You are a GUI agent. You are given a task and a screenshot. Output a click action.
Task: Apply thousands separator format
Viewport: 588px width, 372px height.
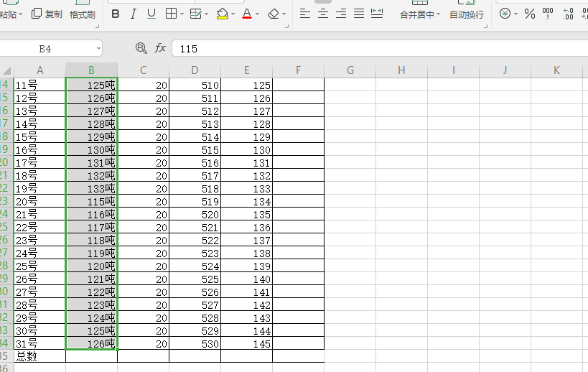tap(548, 14)
